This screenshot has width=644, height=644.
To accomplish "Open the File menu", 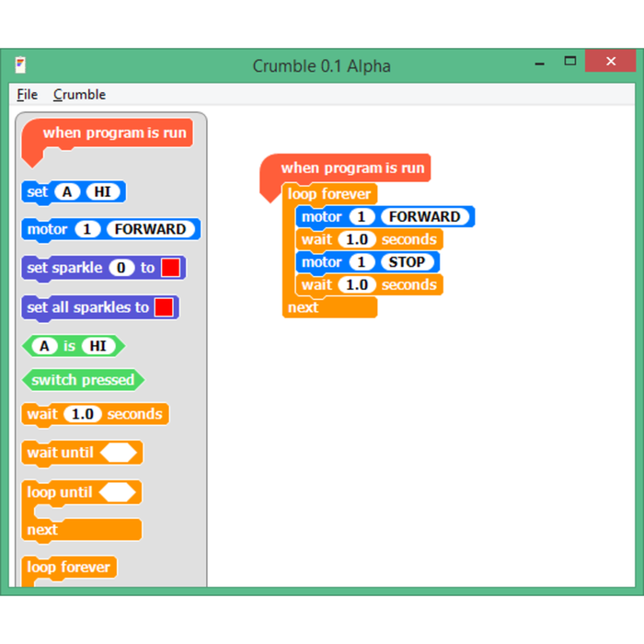I will pos(28,95).
